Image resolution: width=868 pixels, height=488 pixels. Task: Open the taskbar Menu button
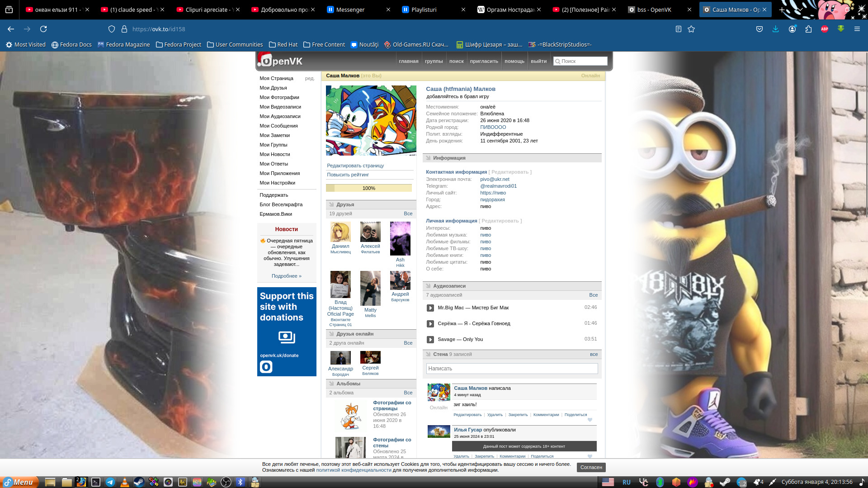coord(19,482)
